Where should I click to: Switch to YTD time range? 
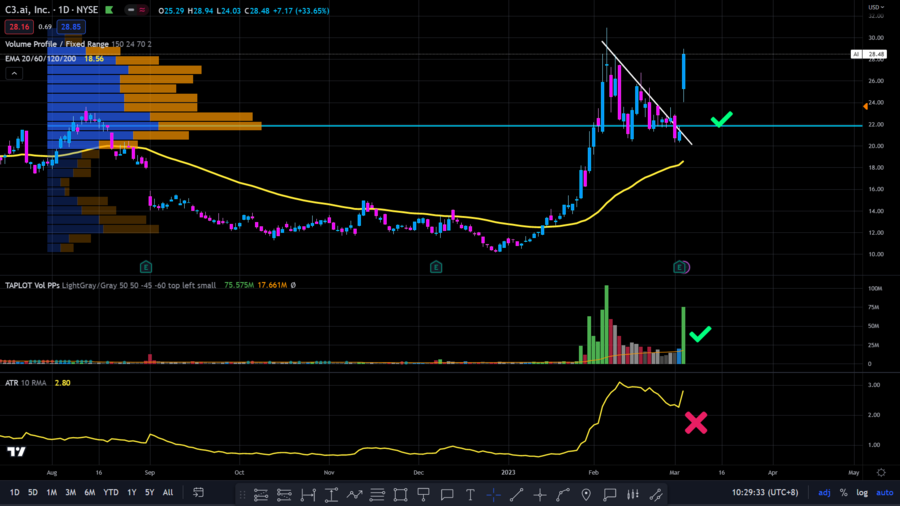click(111, 492)
